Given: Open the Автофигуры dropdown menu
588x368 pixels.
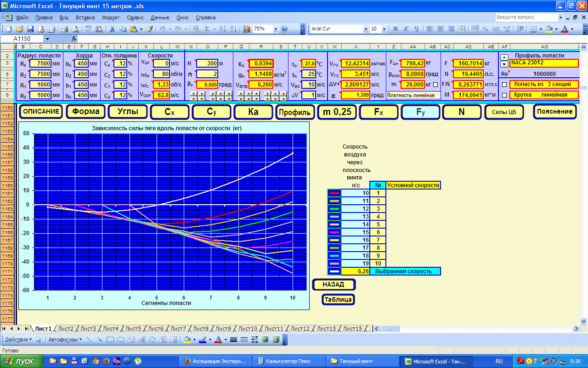Looking at the screenshot, I should 66,340.
